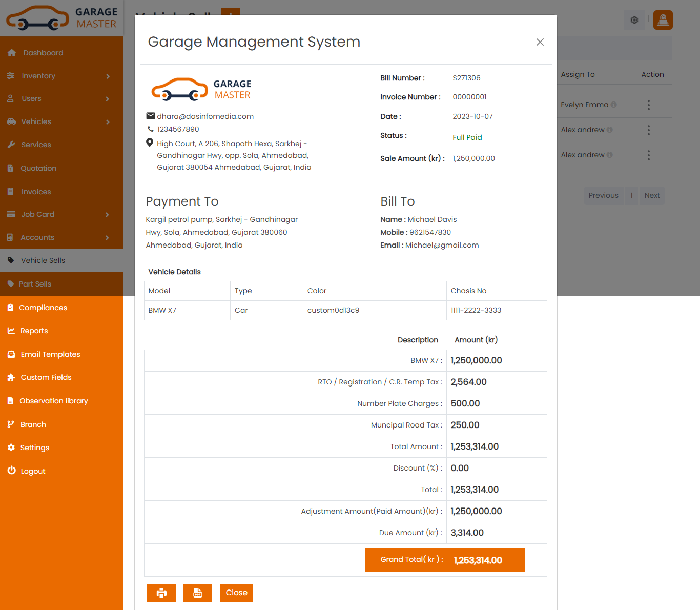Image resolution: width=700 pixels, height=610 pixels.
Task: Open the notification bell icon
Action: click(x=663, y=20)
